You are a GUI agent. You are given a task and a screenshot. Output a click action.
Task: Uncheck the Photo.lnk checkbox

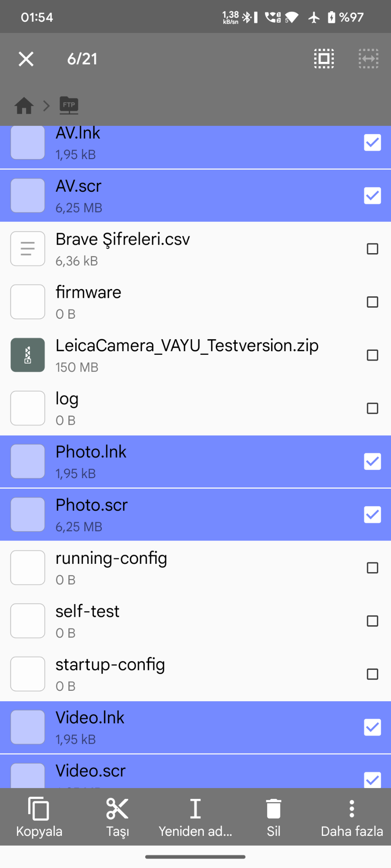click(x=372, y=461)
